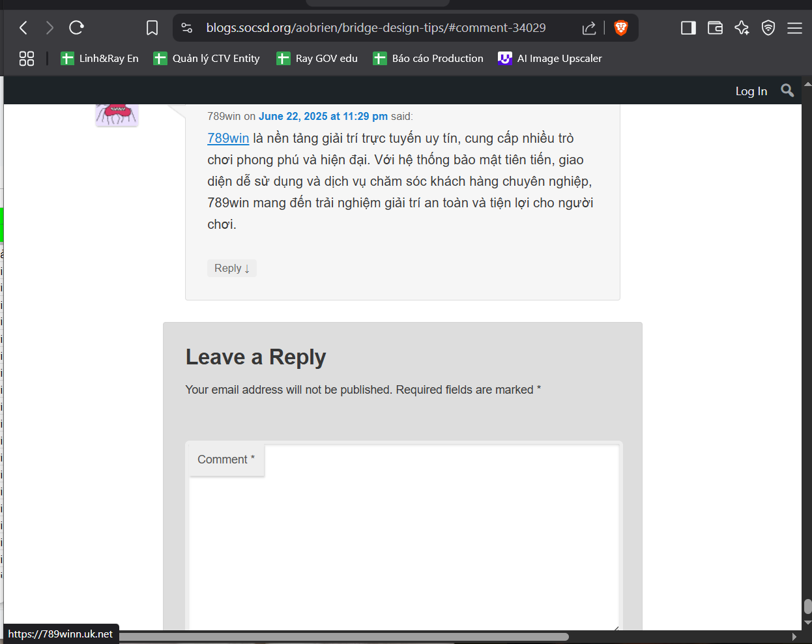The image size is (812, 644).
Task: Open Linh&Ray En bookmark
Action: [x=100, y=59]
